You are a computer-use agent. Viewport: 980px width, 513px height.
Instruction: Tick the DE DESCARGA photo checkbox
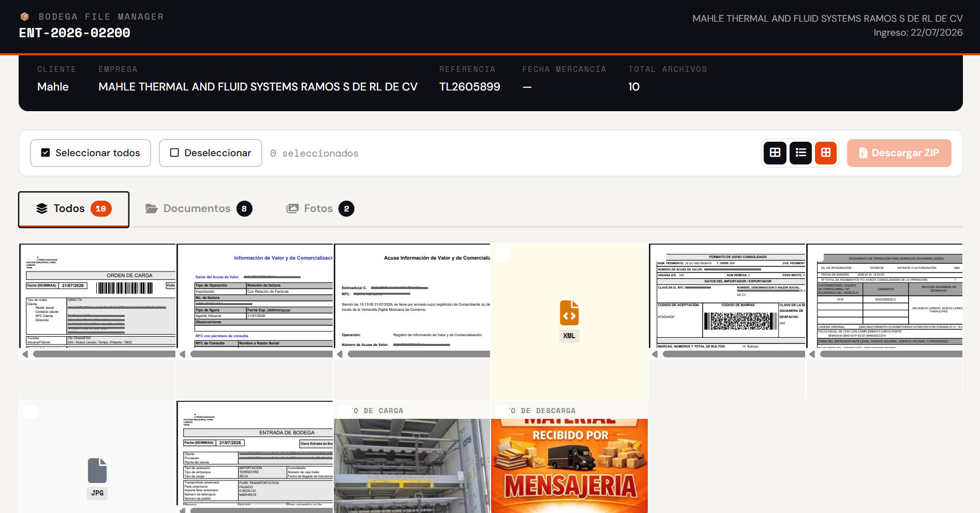[502, 412]
